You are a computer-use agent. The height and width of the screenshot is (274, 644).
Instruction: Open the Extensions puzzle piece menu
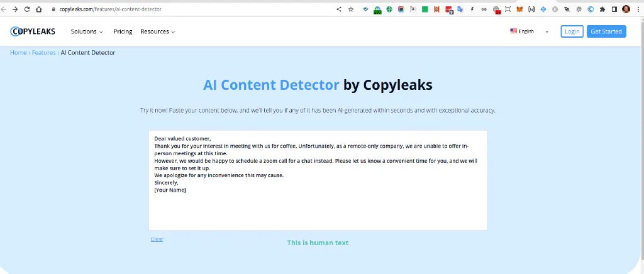coord(602,9)
